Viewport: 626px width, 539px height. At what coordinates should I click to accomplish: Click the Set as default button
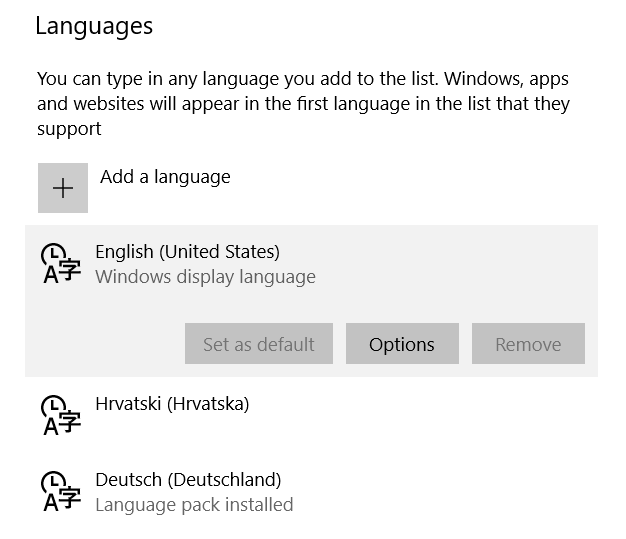pyautogui.click(x=259, y=344)
